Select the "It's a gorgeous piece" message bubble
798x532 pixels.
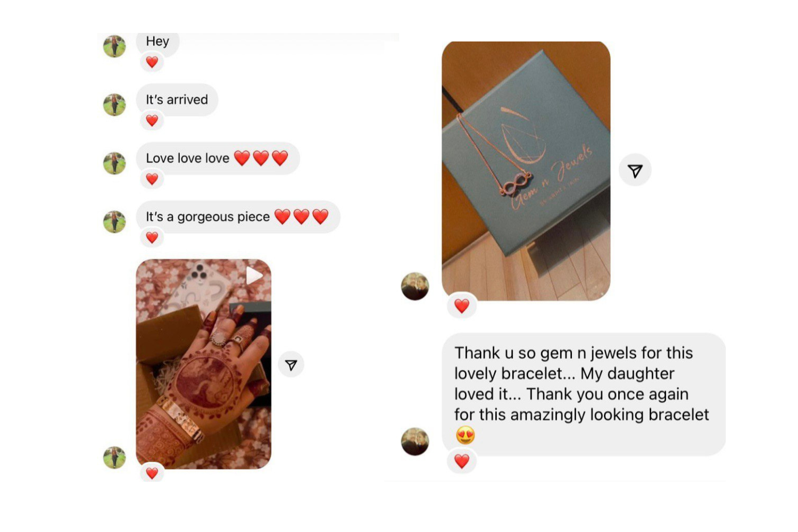point(238,217)
